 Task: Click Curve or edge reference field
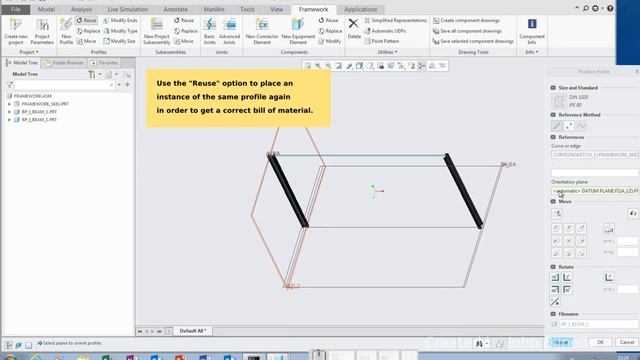click(595, 155)
